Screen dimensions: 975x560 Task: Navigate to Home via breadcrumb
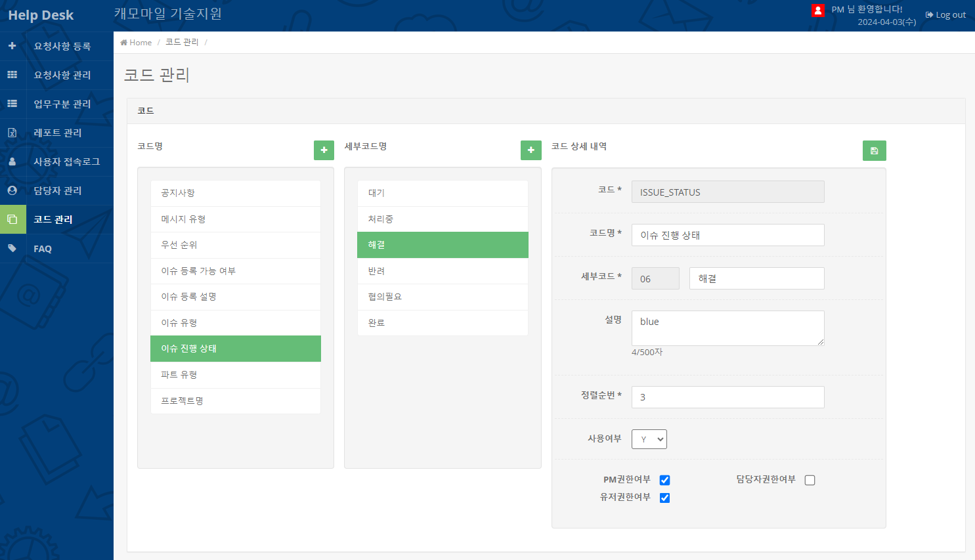[136, 43]
